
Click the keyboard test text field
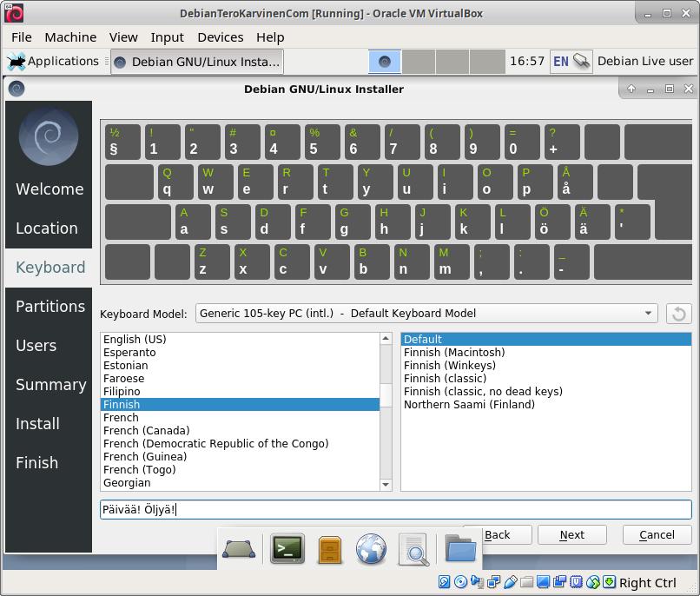[396, 510]
